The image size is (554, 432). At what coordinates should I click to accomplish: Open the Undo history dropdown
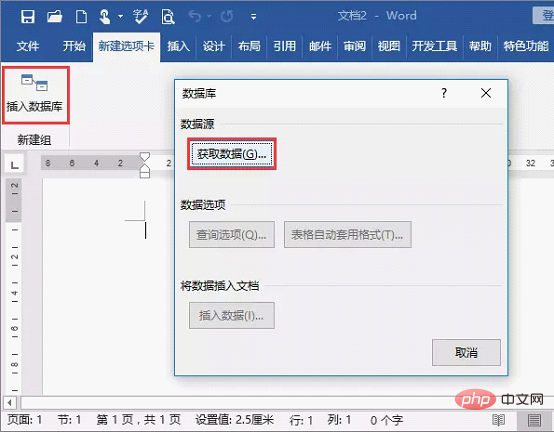coord(209,16)
